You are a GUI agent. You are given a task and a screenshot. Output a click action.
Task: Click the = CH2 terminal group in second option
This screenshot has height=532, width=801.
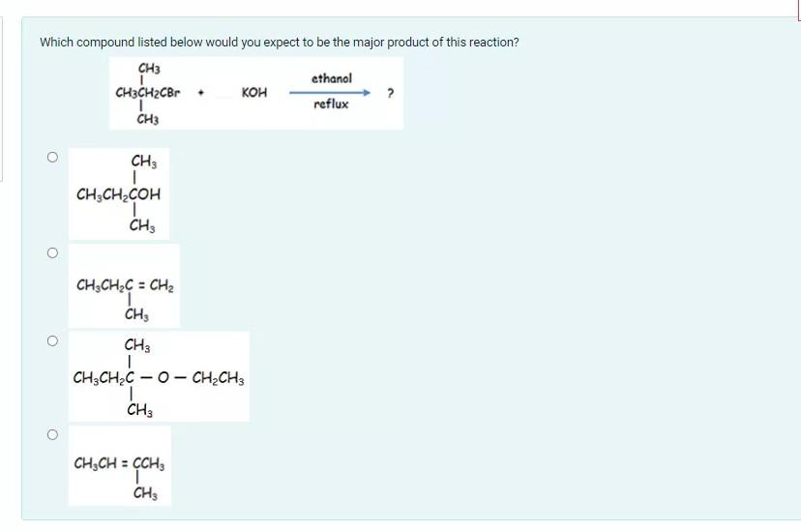pyautogui.click(x=157, y=285)
